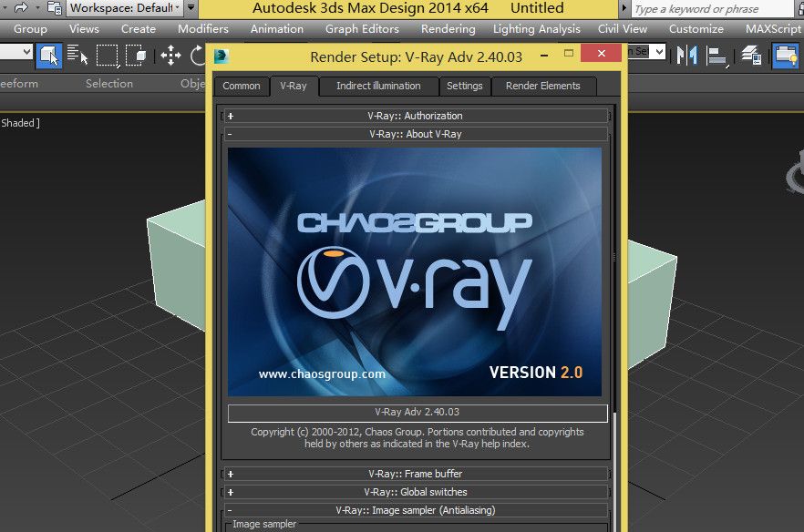Collapse the V-Ray:: About V-Ray rollout
The height and width of the screenshot is (532, 804).
point(415,134)
